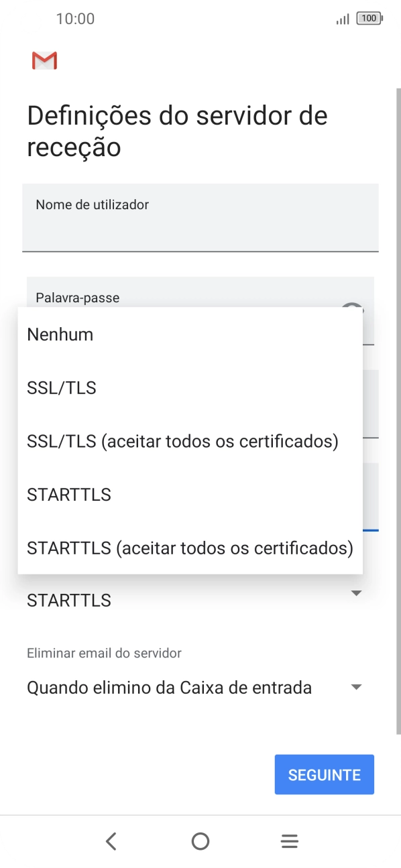Expand the STARTTLS security type arrow

[x=357, y=593]
